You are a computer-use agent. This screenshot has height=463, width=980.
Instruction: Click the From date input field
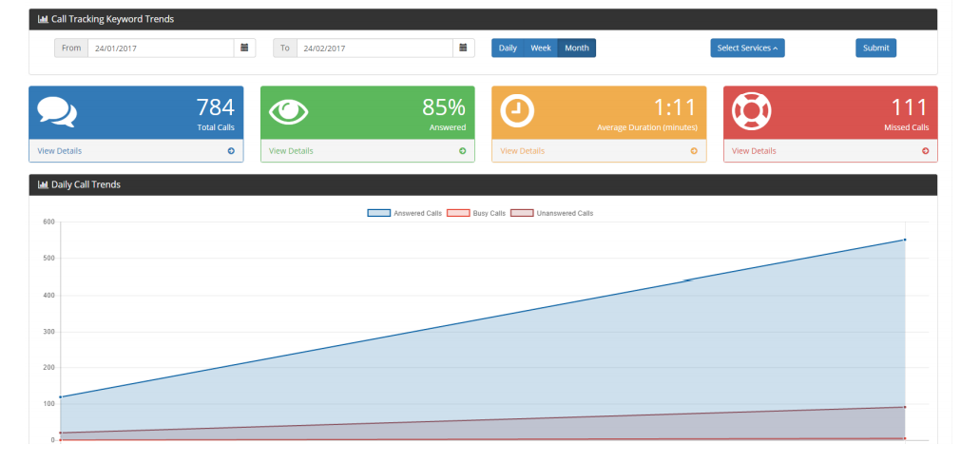(x=161, y=48)
